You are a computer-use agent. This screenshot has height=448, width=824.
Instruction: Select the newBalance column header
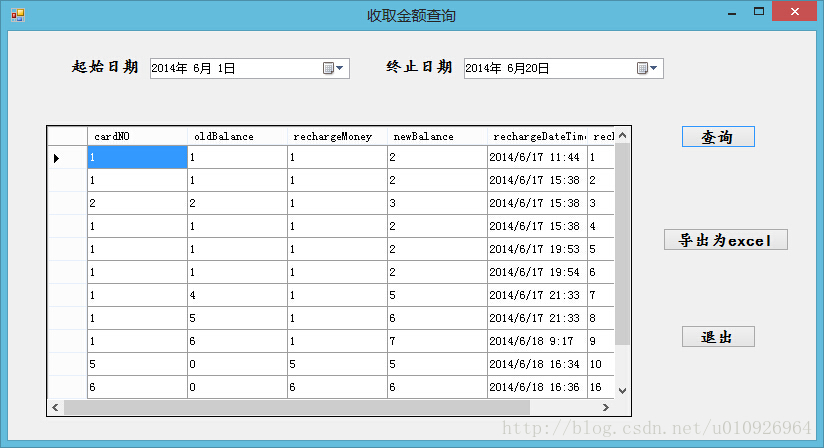pos(437,136)
